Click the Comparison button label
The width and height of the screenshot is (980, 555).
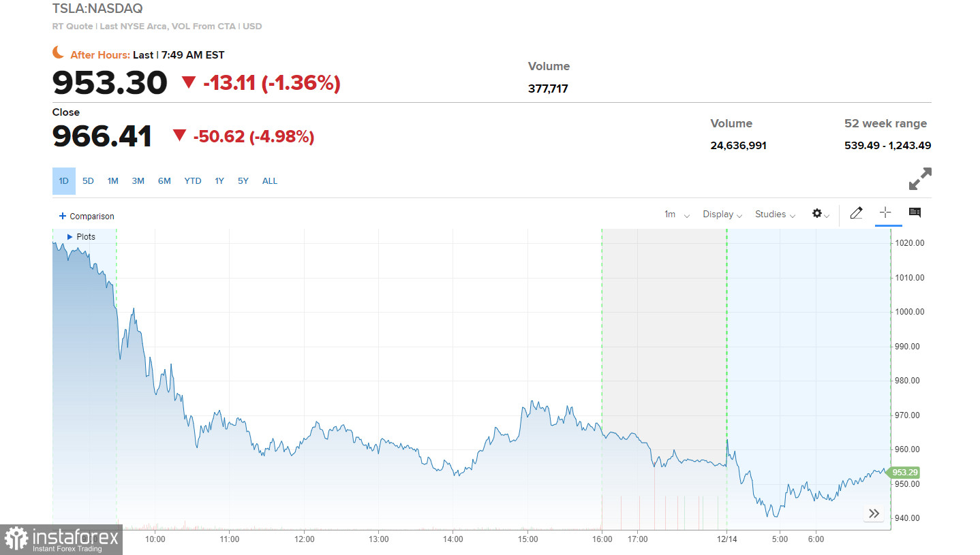(92, 217)
